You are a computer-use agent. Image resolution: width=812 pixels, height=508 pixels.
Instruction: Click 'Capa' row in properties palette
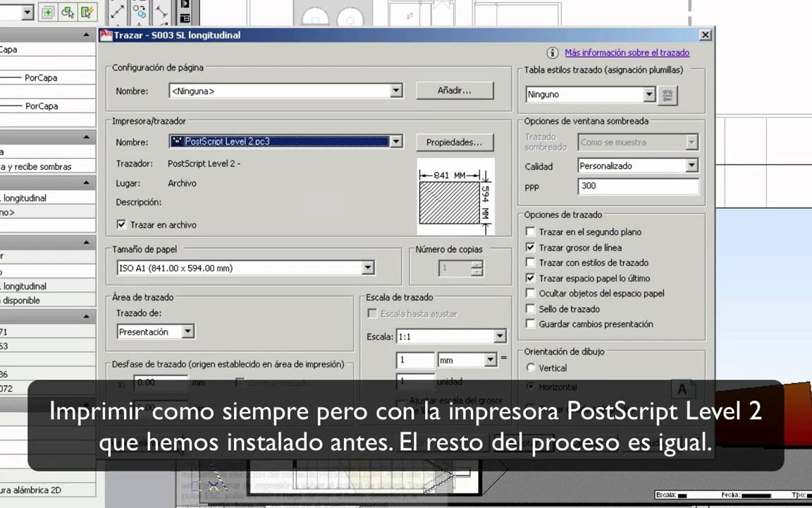tap(48, 50)
